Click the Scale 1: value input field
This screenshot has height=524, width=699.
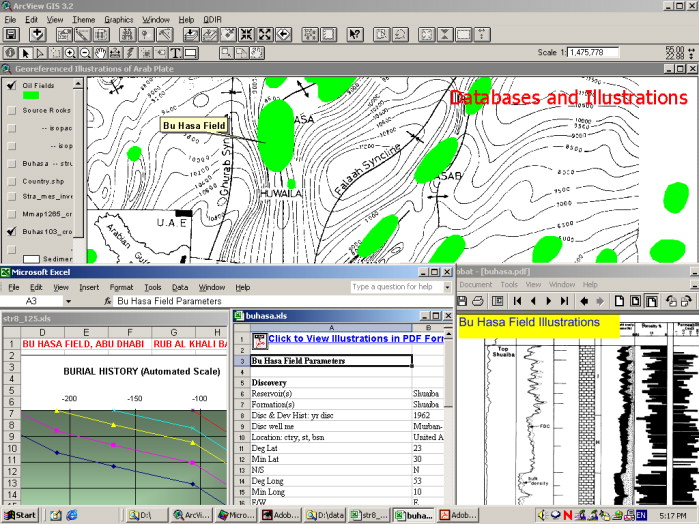[x=593, y=53]
